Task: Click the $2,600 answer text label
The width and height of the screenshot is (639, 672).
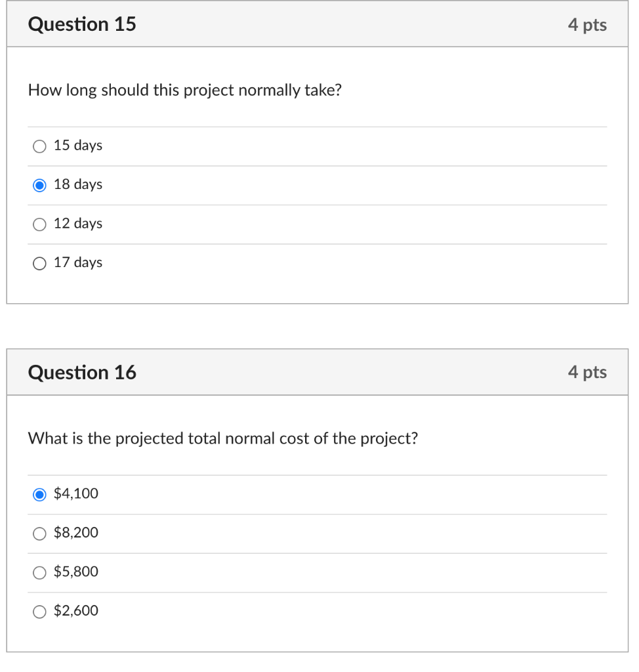Action: coord(75,611)
